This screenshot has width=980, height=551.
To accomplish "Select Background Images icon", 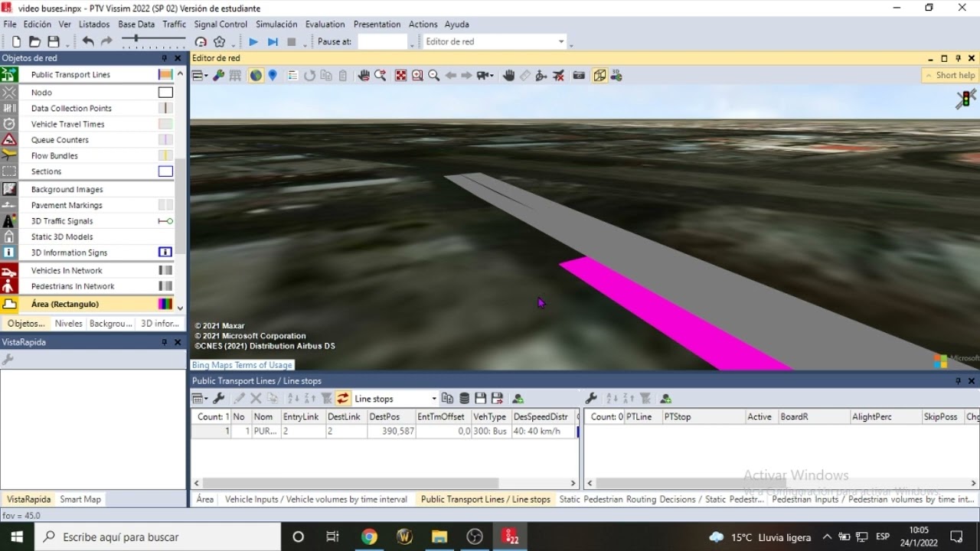I will click(9, 189).
